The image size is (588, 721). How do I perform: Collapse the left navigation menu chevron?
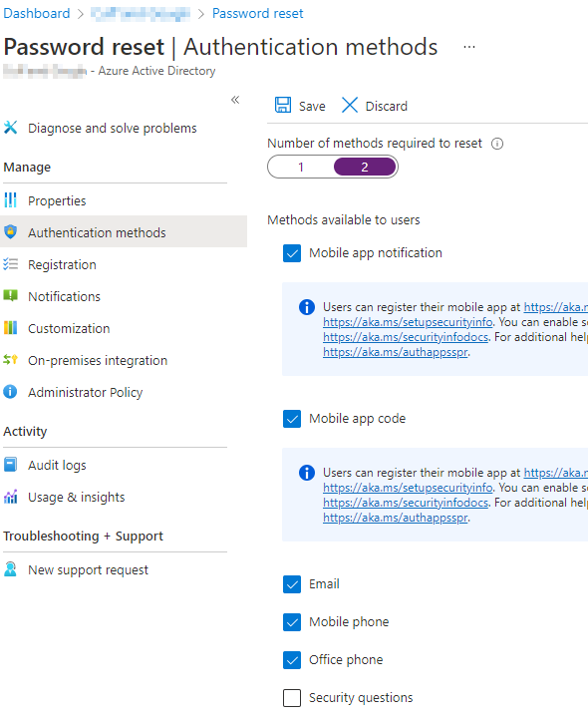pyautogui.click(x=235, y=100)
